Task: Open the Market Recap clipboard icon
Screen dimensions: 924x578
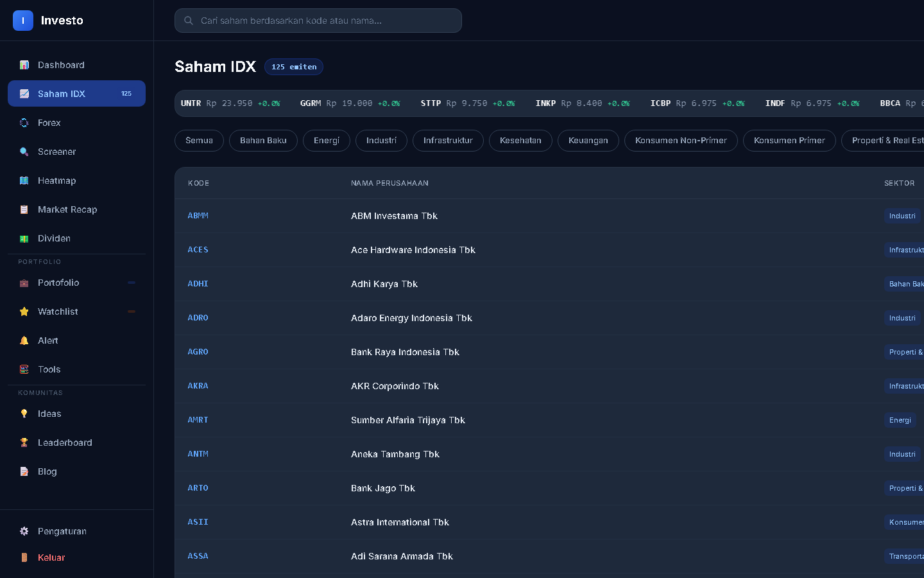Action: tap(24, 209)
